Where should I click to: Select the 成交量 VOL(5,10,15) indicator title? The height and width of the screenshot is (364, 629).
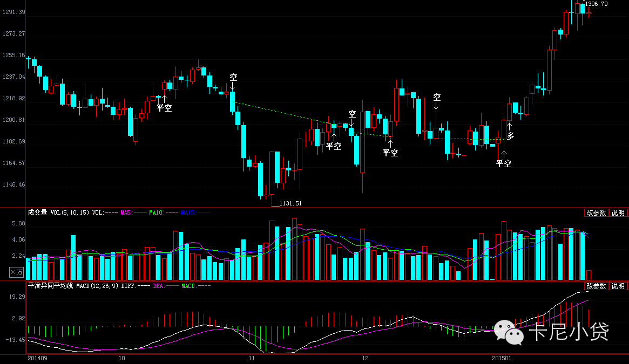(58, 212)
